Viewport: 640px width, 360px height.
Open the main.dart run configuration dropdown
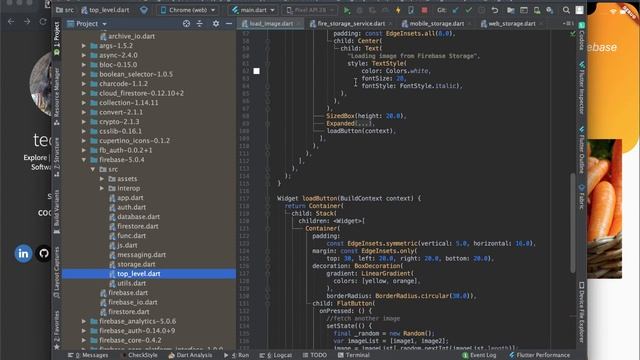[x=253, y=10]
